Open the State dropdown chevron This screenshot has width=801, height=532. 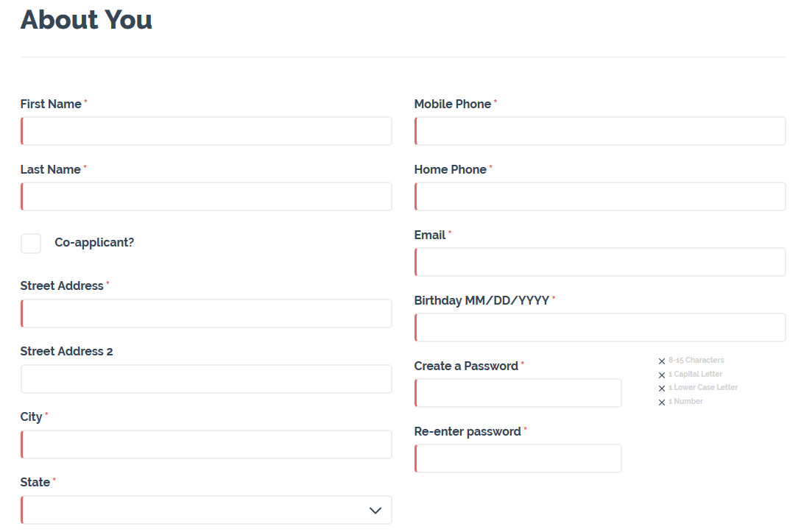[375, 510]
